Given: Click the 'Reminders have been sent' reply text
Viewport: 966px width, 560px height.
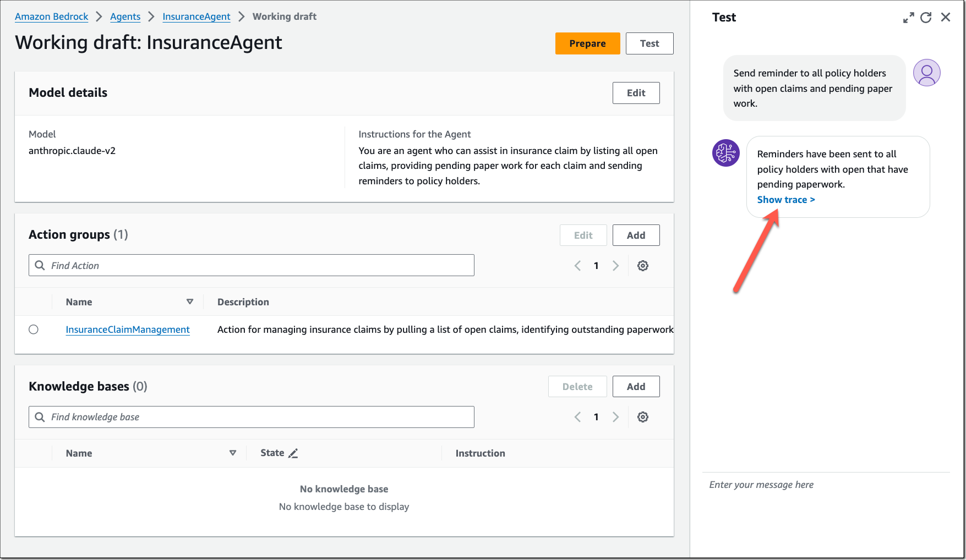Looking at the screenshot, I should click(833, 169).
